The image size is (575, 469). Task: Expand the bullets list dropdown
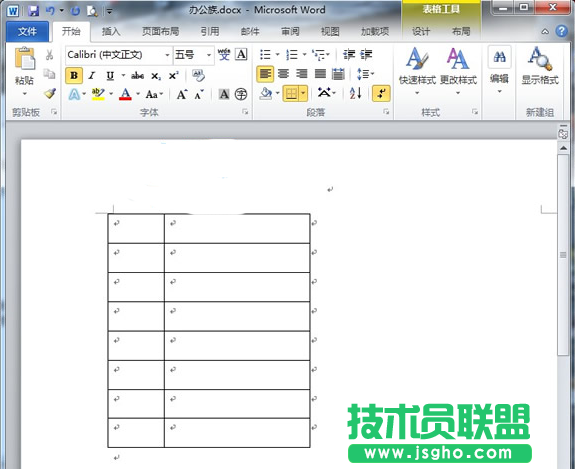[x=277, y=55]
